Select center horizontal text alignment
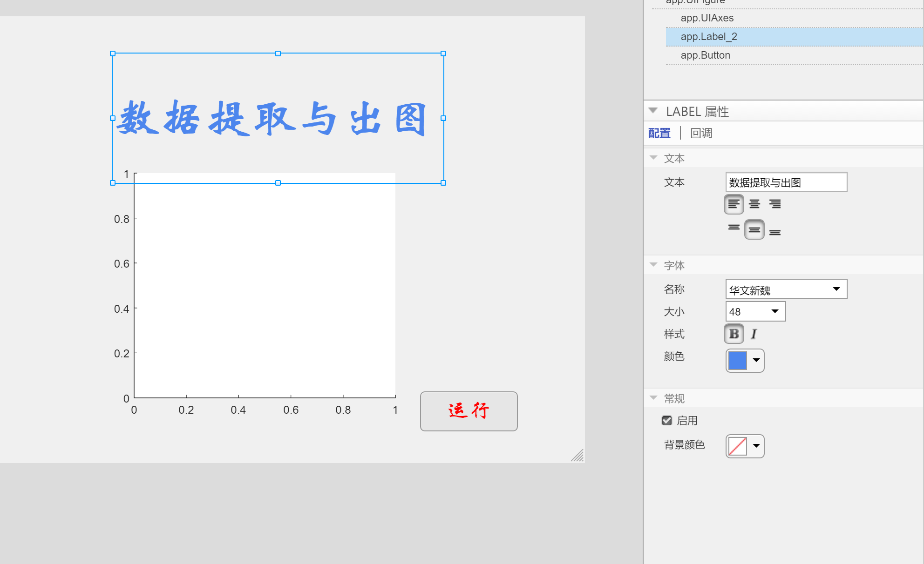This screenshot has height=564, width=924. click(754, 204)
